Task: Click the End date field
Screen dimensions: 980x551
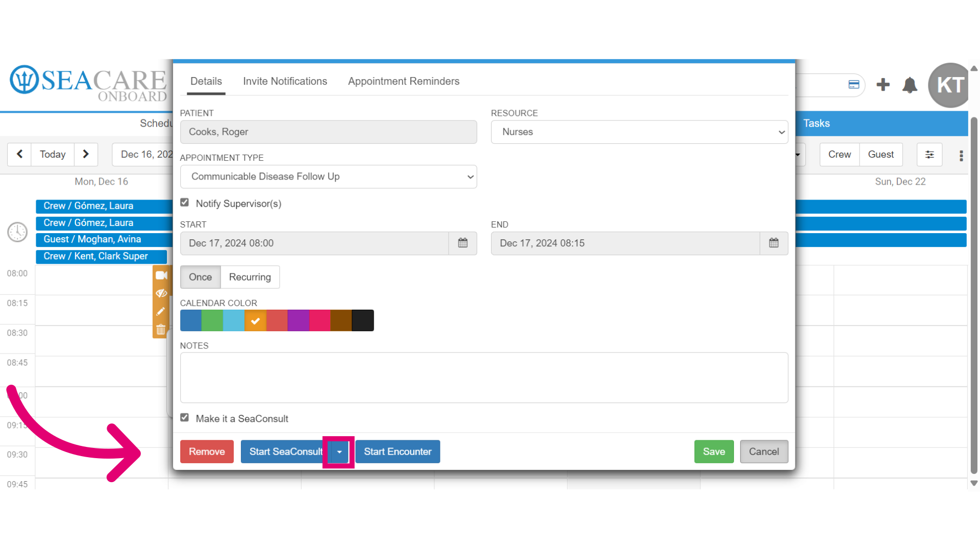Action: tap(625, 243)
